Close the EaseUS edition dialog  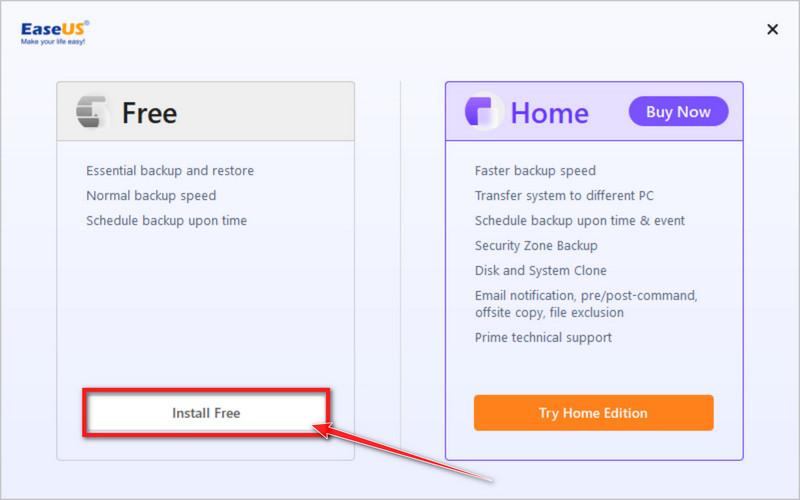tap(772, 30)
